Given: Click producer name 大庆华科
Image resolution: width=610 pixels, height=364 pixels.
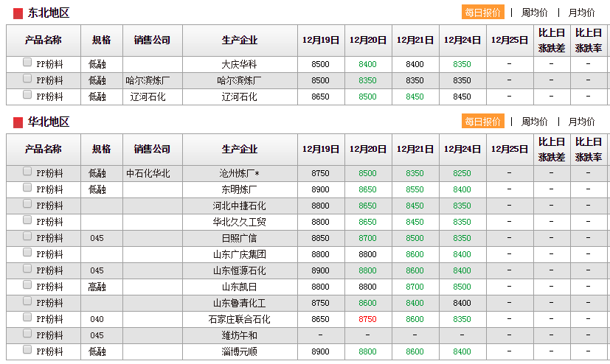Looking at the screenshot, I should click(239, 64).
